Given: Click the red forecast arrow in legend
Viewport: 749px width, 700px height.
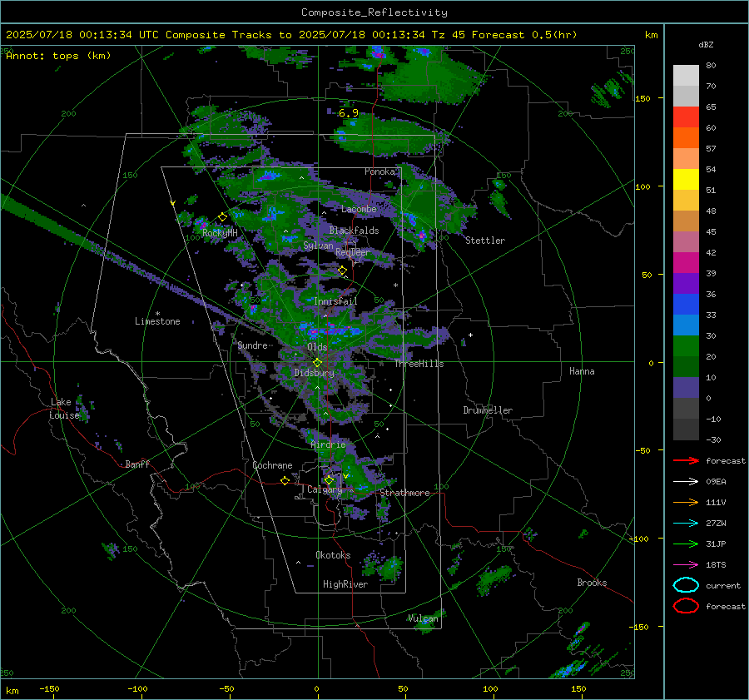Looking at the screenshot, I should pyautogui.click(x=686, y=460).
